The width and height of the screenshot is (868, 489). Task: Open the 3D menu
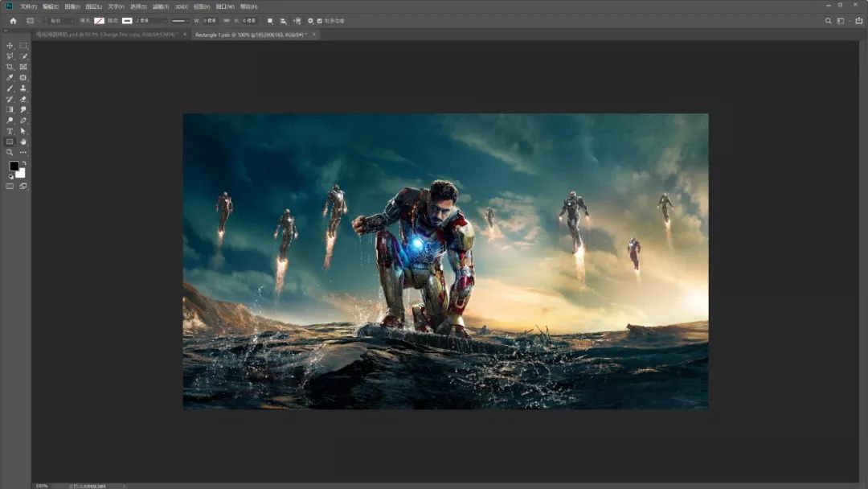[x=181, y=6]
